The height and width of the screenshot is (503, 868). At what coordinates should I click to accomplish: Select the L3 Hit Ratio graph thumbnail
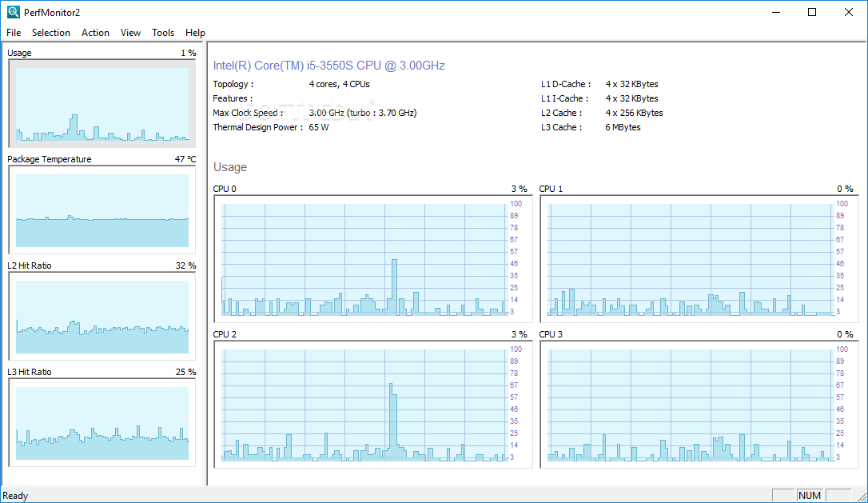[102, 423]
